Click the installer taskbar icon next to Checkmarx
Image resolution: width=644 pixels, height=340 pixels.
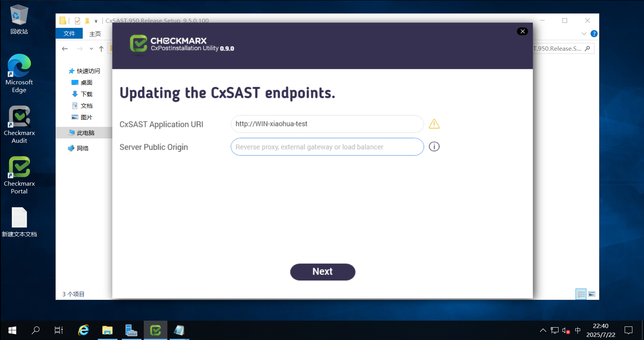pyautogui.click(x=179, y=330)
